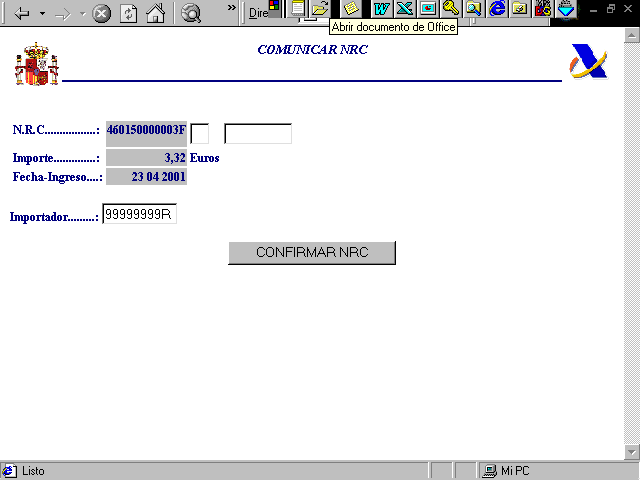Click the CONFIRMAR NRC button
The image size is (640, 480).
(x=312, y=253)
